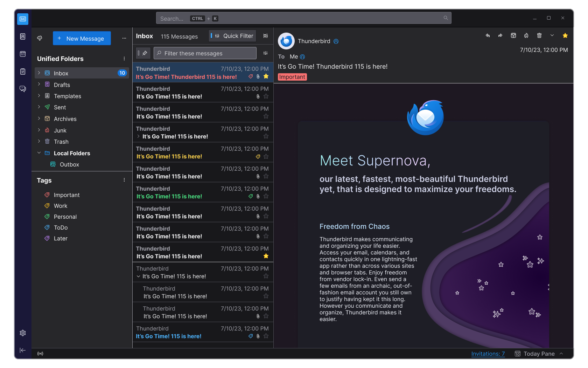Open the Chat space
588x368 pixels.
point(23,89)
